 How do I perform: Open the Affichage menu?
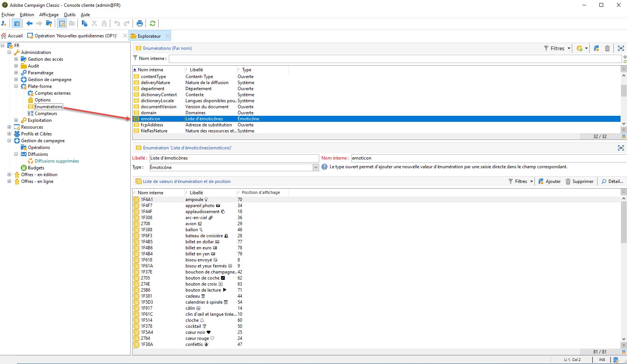click(49, 15)
